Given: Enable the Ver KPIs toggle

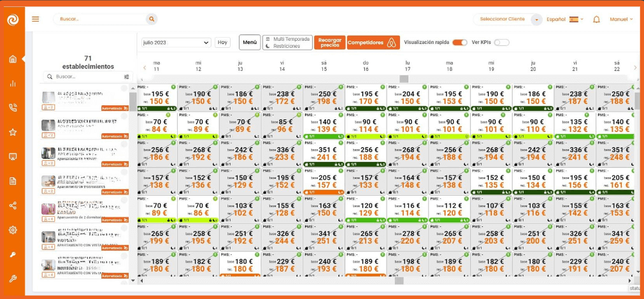Looking at the screenshot, I should [x=501, y=43].
